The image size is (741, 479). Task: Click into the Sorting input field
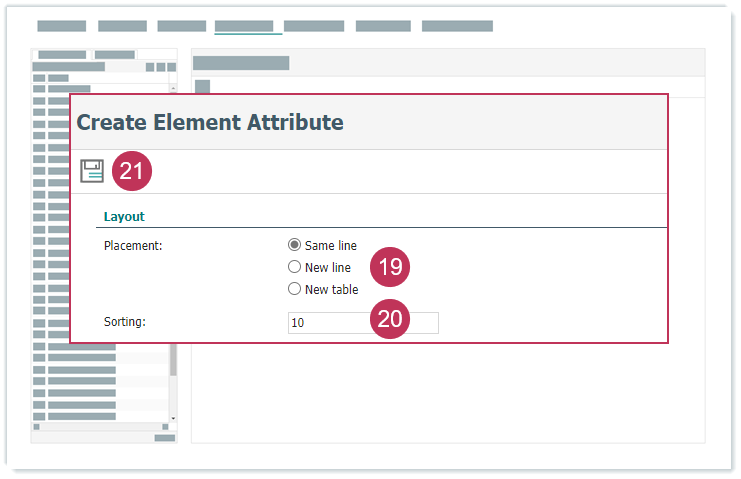[x=328, y=323]
